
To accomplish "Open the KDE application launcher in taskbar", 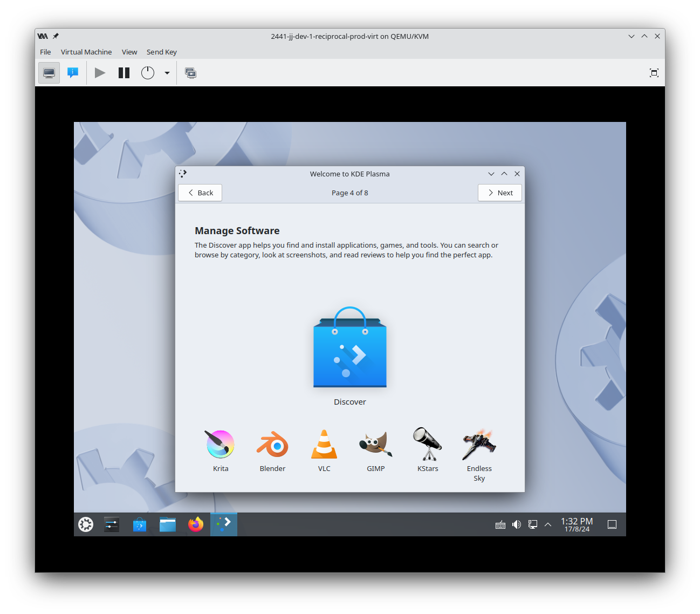I will pos(86,524).
